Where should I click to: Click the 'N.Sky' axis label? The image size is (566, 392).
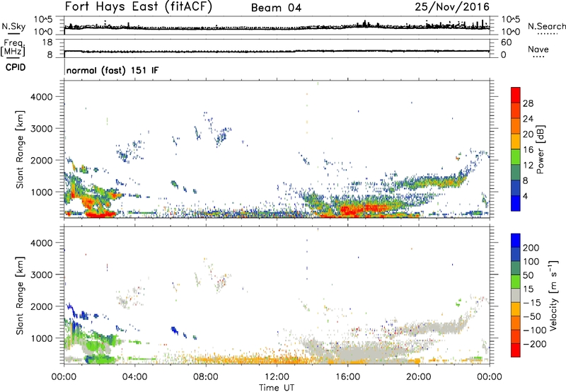pyautogui.click(x=13, y=26)
